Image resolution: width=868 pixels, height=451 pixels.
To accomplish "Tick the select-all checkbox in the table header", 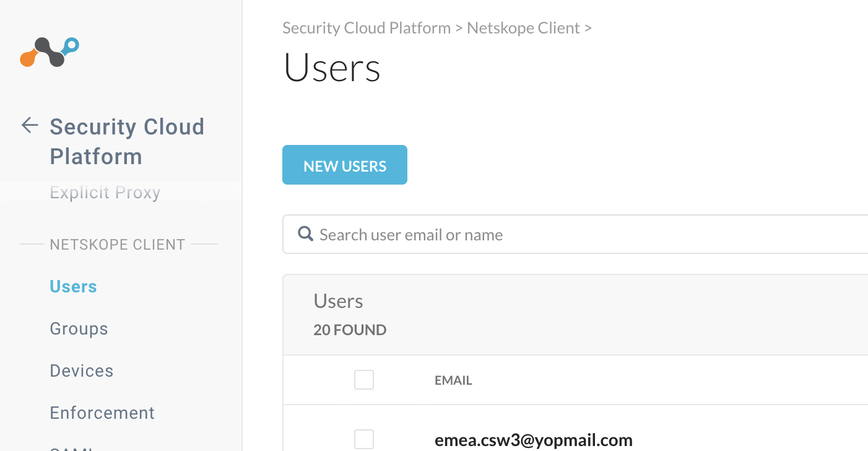I will 364,380.
